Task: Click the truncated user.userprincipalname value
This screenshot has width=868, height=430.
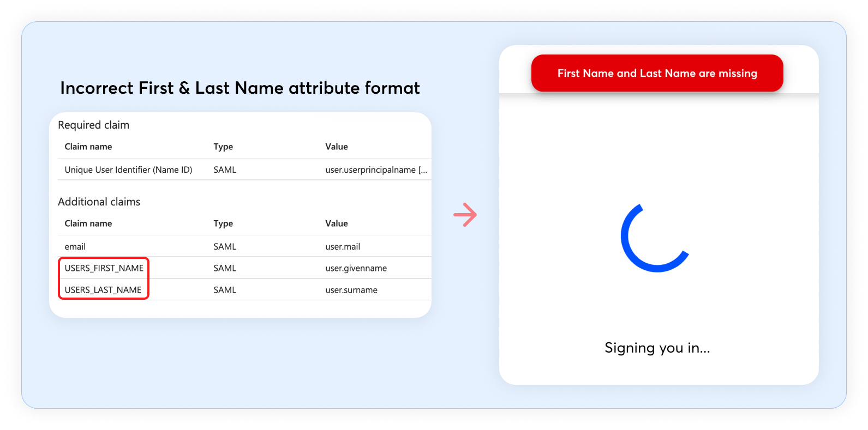Action: [376, 170]
